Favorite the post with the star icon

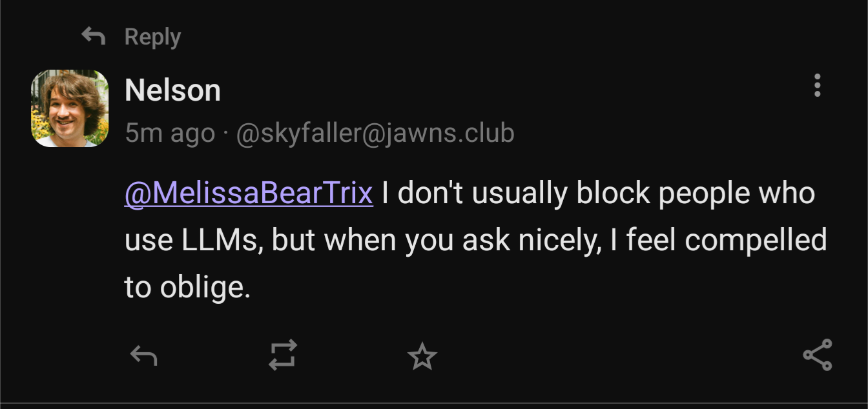(422, 356)
